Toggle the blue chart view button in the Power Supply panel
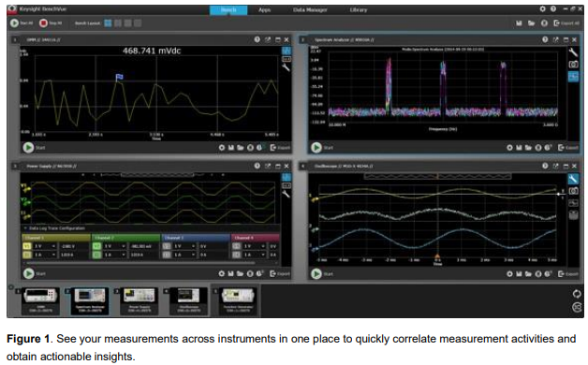Image resolution: width=588 pixels, height=365 pixels. [287, 177]
